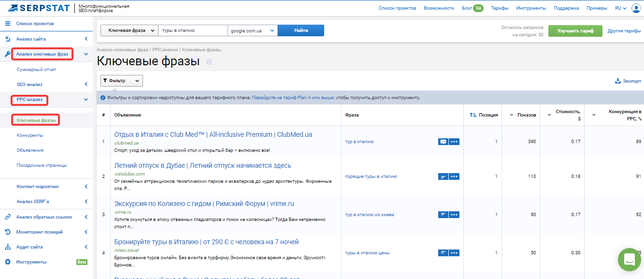Collapse the PPC-анализ submenu
This screenshot has height=279, width=644.
pyautogui.click(x=86, y=100)
